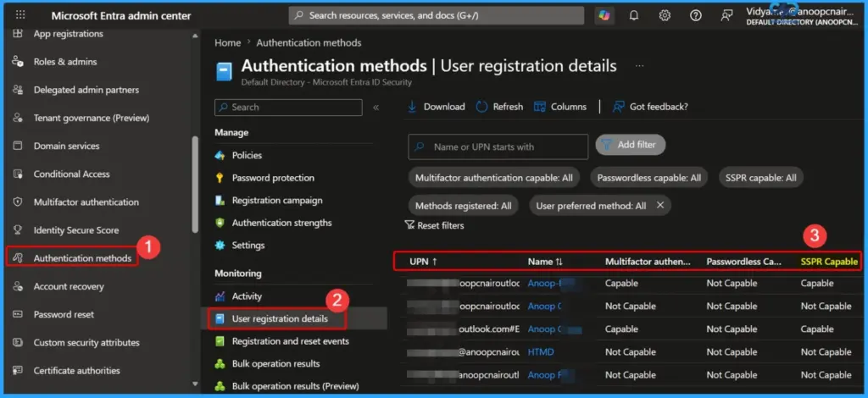This screenshot has width=868, height=398.
Task: Click Reset filters link
Action: coord(435,225)
